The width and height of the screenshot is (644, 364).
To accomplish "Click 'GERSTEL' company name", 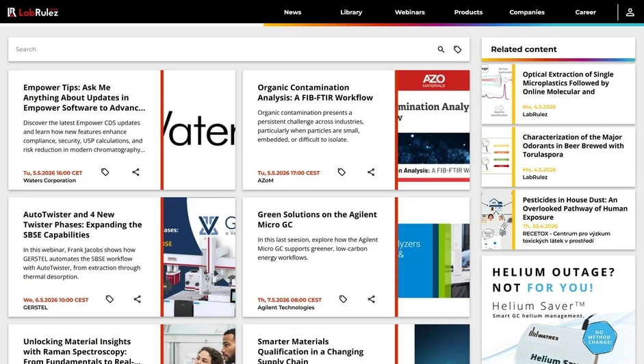I will (x=36, y=307).
